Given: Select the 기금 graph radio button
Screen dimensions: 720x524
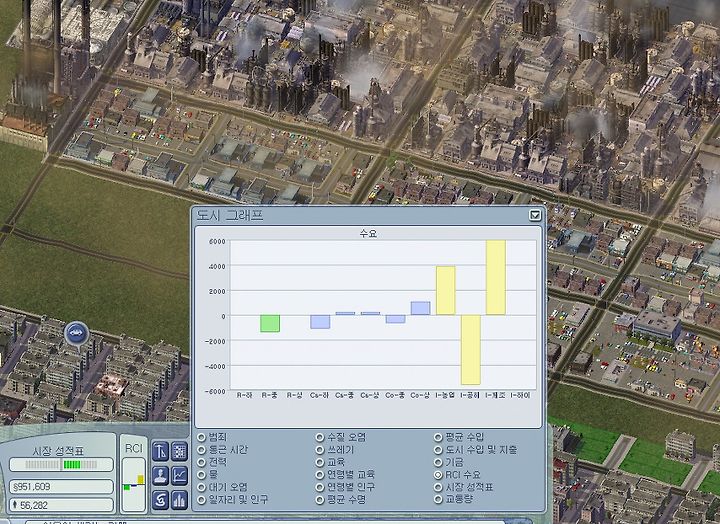Looking at the screenshot, I should (438, 462).
